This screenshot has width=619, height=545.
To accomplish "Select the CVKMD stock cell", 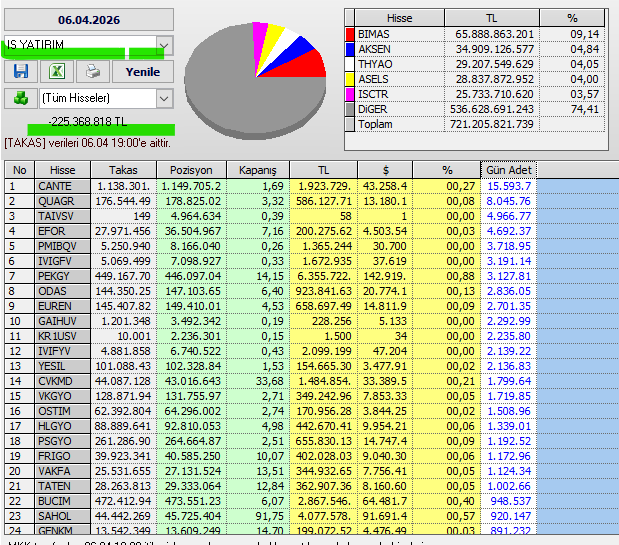I will (x=62, y=381).
